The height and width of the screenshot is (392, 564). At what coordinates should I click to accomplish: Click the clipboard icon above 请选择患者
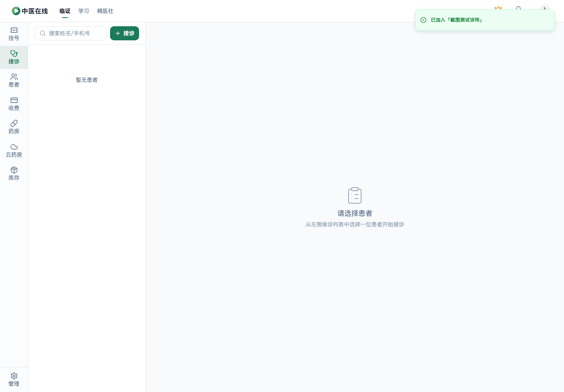click(x=355, y=195)
